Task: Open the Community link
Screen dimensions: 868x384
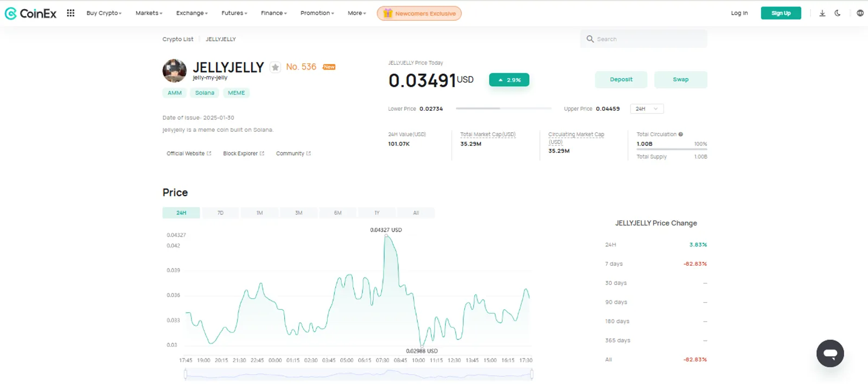Action: tap(293, 153)
